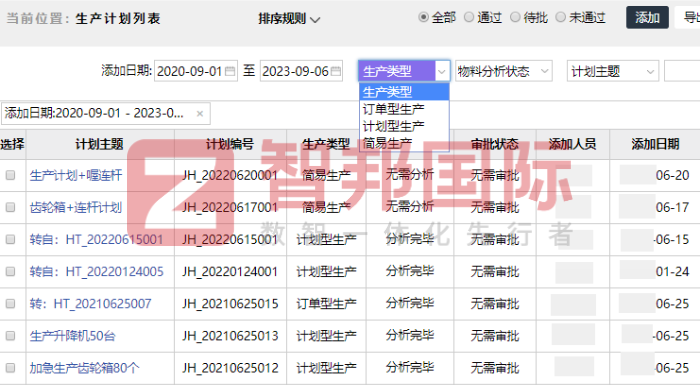Open the end date calendar icon
Image resolution: width=700 pixels, height=385 pixels.
pyautogui.click(x=336, y=71)
